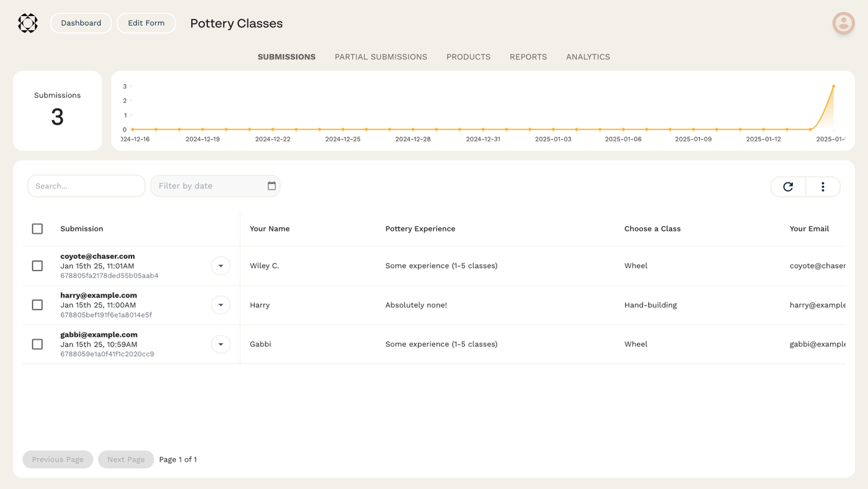Tick the gabbi@example.com submission checkbox
This screenshot has width=868, height=489.
[37, 344]
